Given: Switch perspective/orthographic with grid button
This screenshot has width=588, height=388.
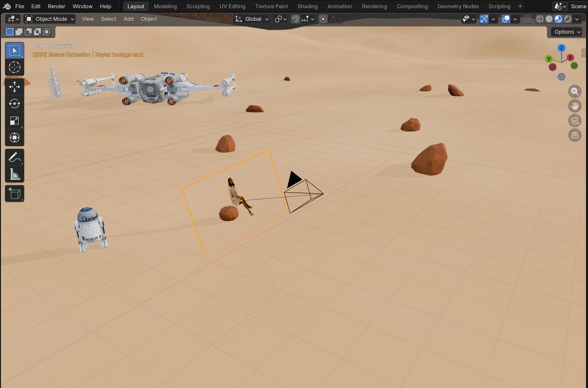Looking at the screenshot, I should click(x=575, y=135).
